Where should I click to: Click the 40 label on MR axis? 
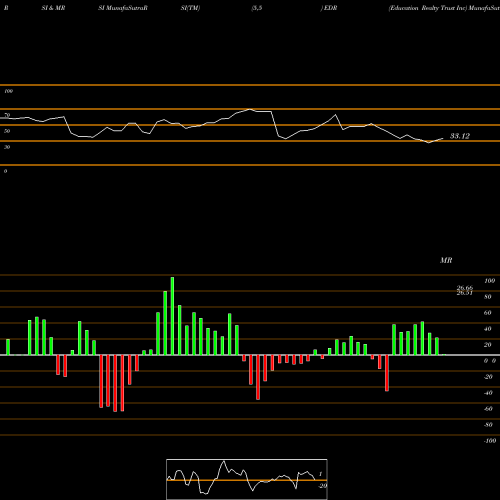[x=488, y=329]
